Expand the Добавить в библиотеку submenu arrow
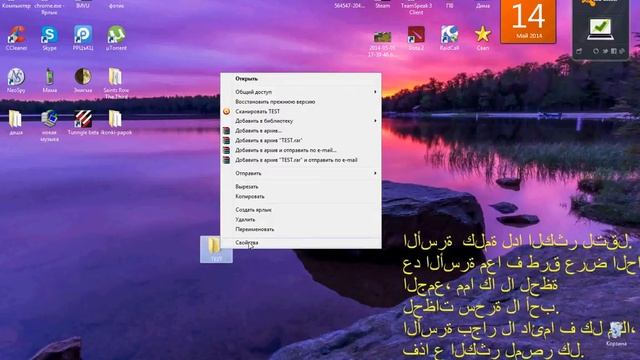 pyautogui.click(x=375, y=121)
